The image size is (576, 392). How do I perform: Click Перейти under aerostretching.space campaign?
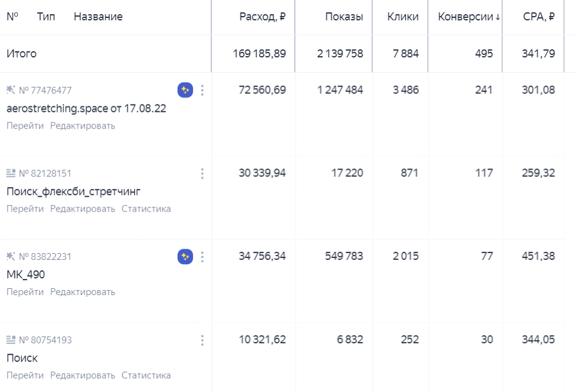[25, 126]
